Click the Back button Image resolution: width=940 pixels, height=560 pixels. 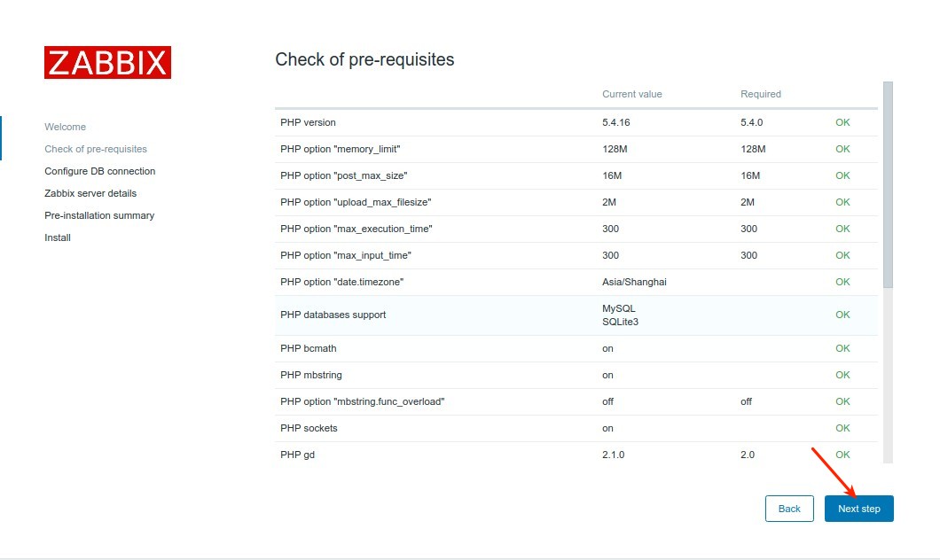tap(789, 509)
